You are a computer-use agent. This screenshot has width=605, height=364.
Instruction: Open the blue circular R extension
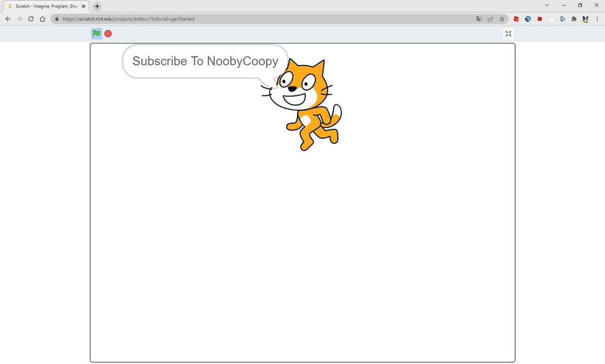click(x=528, y=19)
